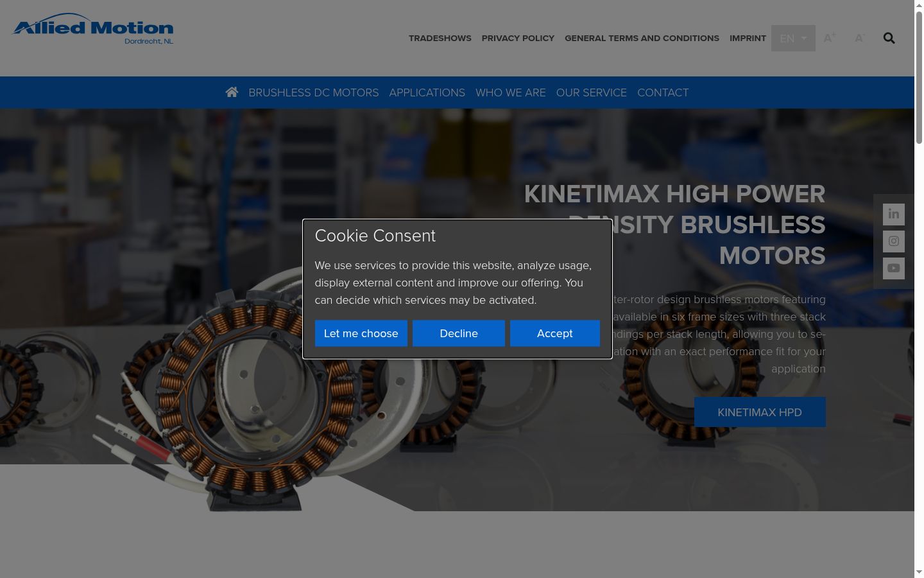
Task: Visit the Tradeshows link
Action: coord(440,38)
